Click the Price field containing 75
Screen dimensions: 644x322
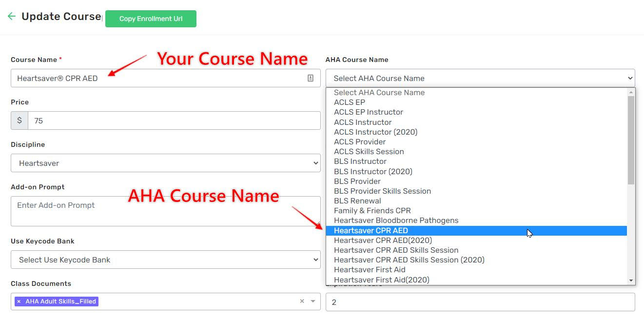(x=174, y=121)
